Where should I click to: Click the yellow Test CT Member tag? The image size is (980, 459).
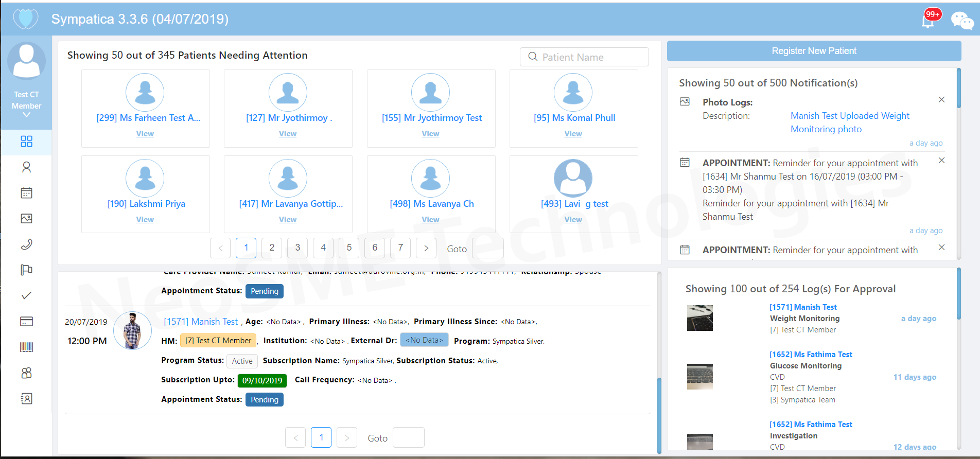coord(218,341)
